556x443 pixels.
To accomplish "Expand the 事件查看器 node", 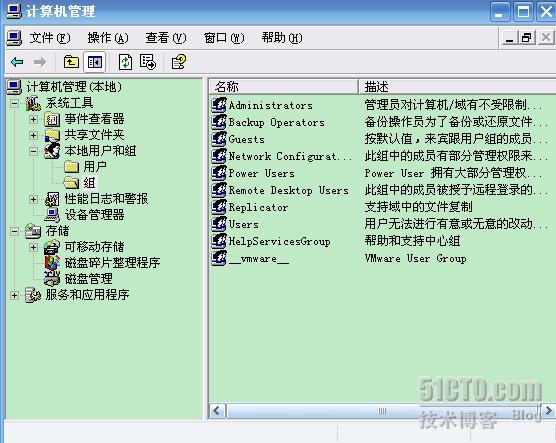I will pyautogui.click(x=33, y=119).
